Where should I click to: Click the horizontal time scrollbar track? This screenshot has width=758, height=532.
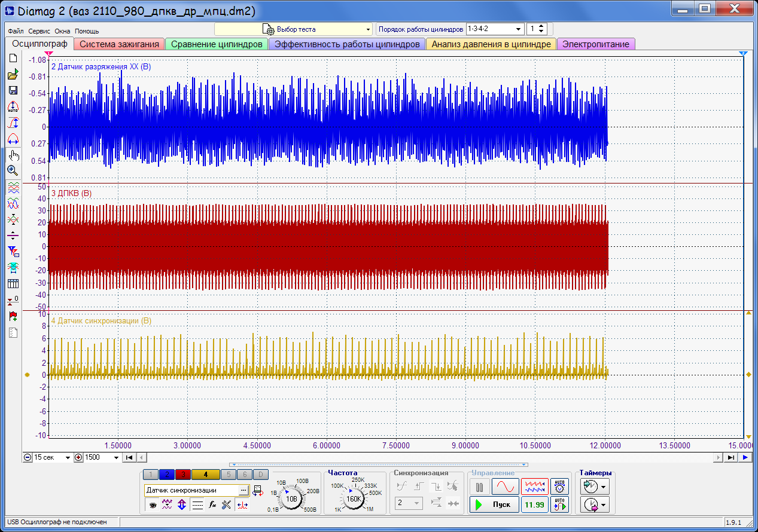click(430, 457)
